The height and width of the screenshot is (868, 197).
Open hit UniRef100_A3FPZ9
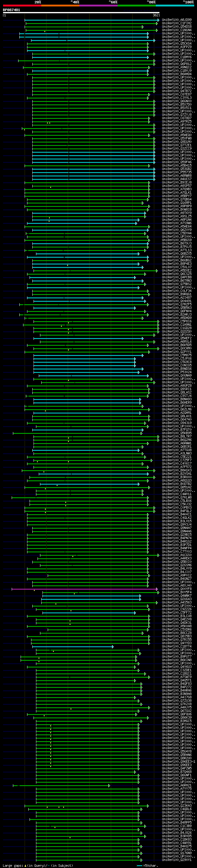pos(177,47)
